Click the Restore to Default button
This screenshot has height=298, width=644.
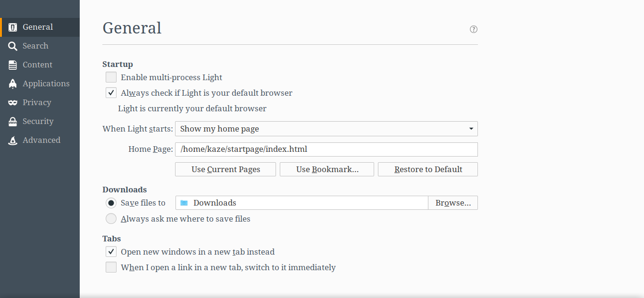(x=428, y=169)
